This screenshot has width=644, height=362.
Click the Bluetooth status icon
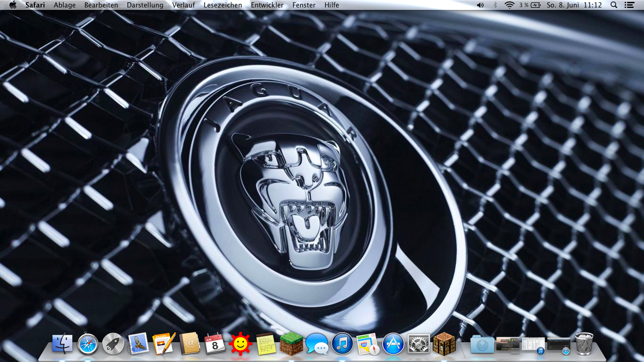(x=495, y=5)
